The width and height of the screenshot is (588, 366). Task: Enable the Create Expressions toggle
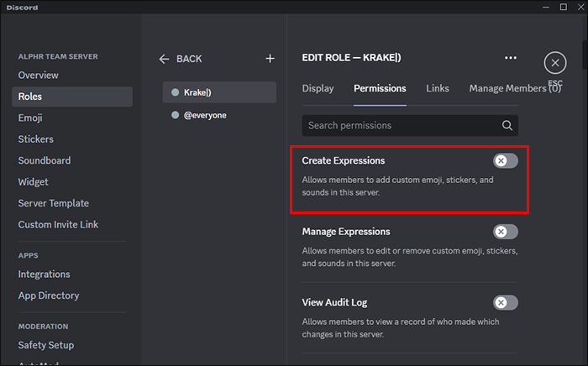tap(505, 160)
